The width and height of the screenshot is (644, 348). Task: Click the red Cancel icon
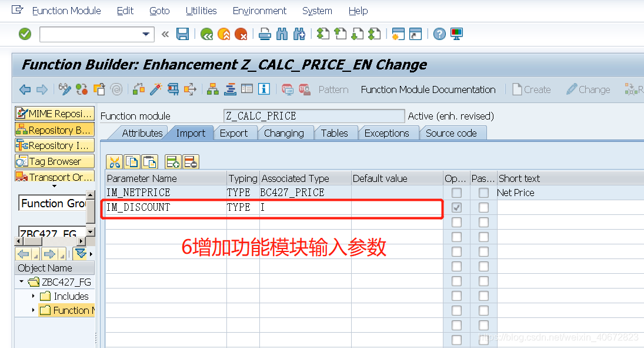(241, 34)
